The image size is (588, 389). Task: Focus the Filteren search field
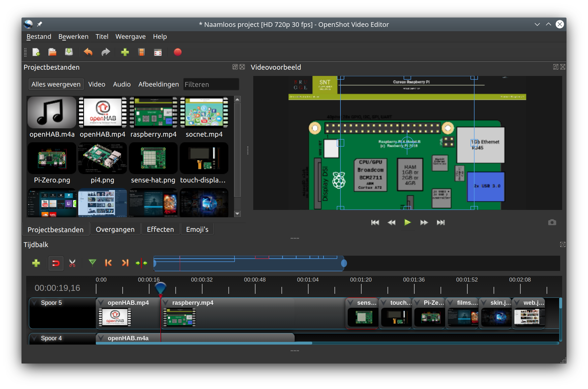(x=211, y=84)
